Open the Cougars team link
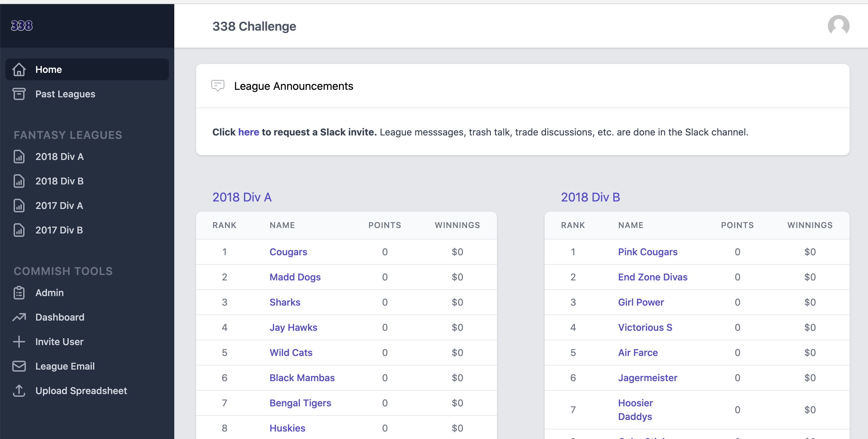The width and height of the screenshot is (868, 439). [x=288, y=252]
